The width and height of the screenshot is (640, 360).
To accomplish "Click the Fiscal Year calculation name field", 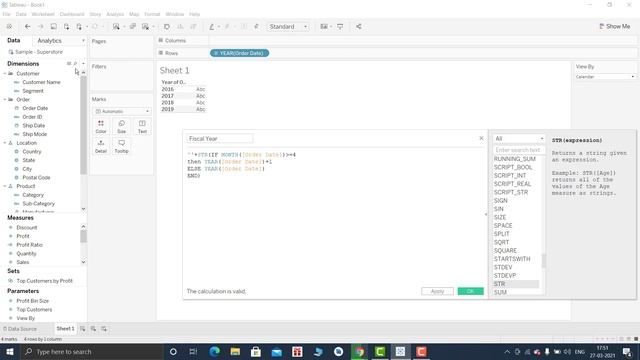I will coord(220,139).
